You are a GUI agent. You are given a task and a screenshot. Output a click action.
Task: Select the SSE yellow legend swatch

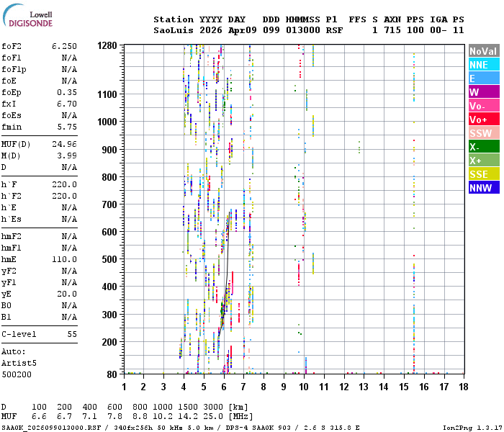(484, 174)
